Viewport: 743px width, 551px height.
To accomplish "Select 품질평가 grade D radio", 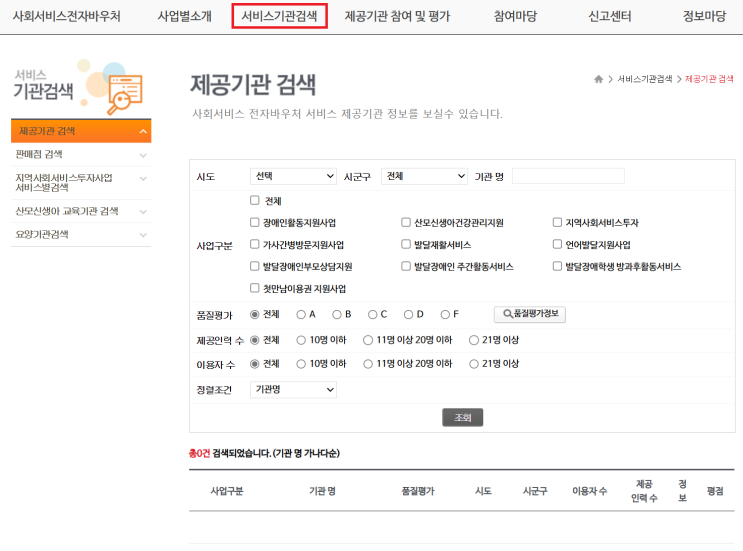I will tap(408, 315).
